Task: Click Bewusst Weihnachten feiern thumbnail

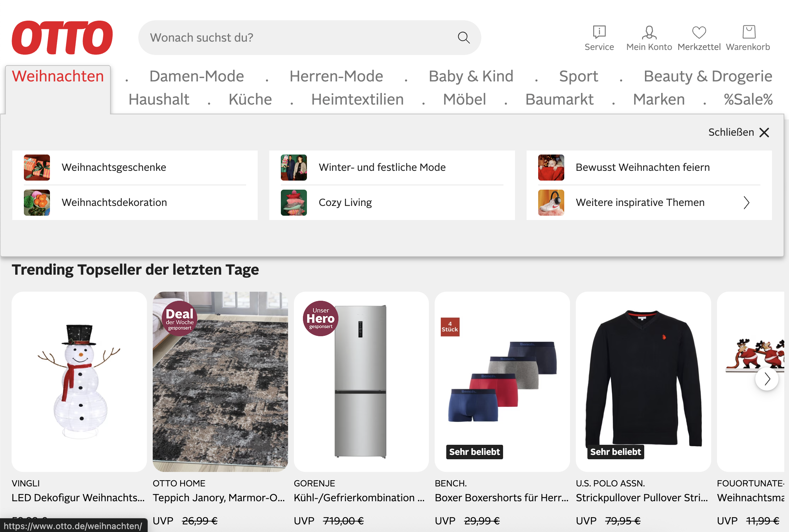Action: coord(551,168)
